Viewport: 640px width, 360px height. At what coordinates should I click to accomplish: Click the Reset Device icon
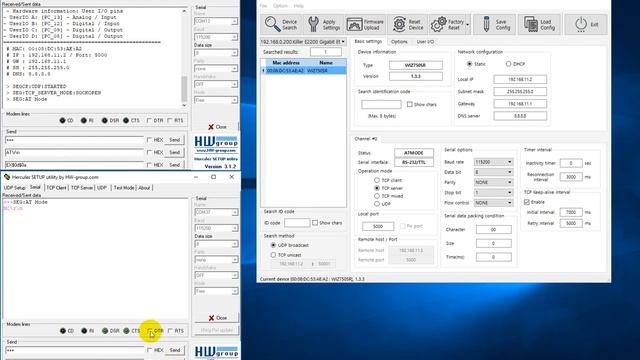tap(399, 24)
